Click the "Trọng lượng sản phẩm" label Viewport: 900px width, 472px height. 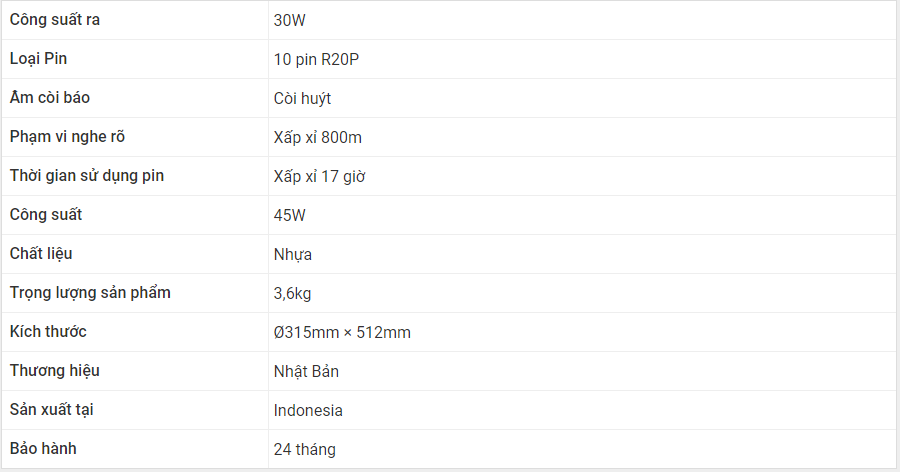click(x=90, y=293)
